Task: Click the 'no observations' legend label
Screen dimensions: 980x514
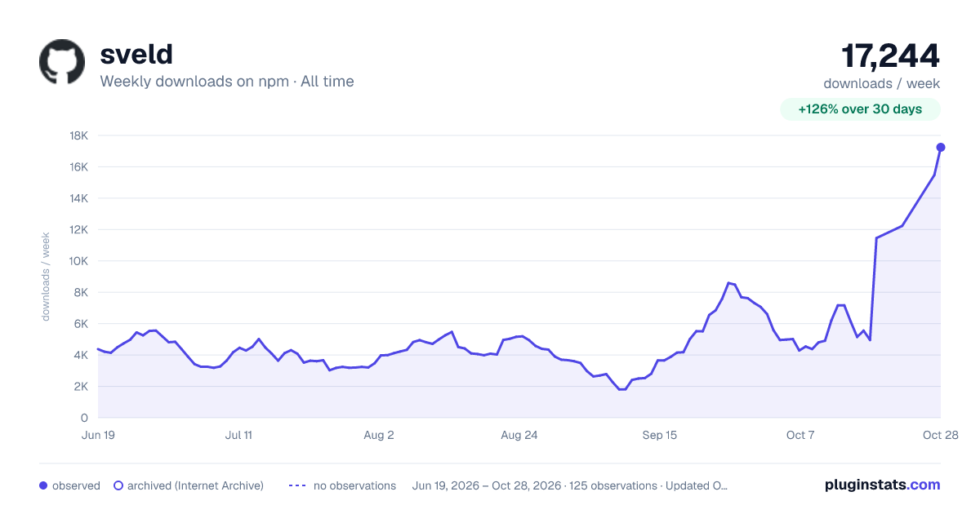Action: tap(354, 485)
